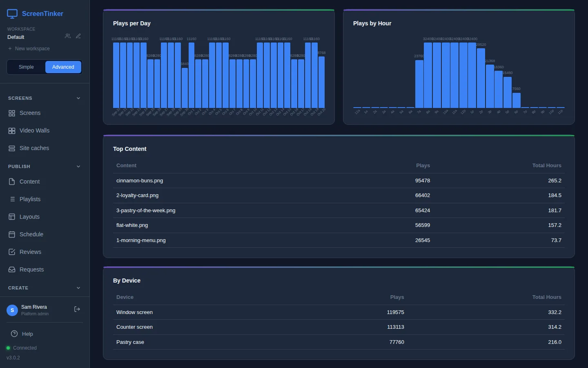Click the Top Content Plays column header

point(423,166)
